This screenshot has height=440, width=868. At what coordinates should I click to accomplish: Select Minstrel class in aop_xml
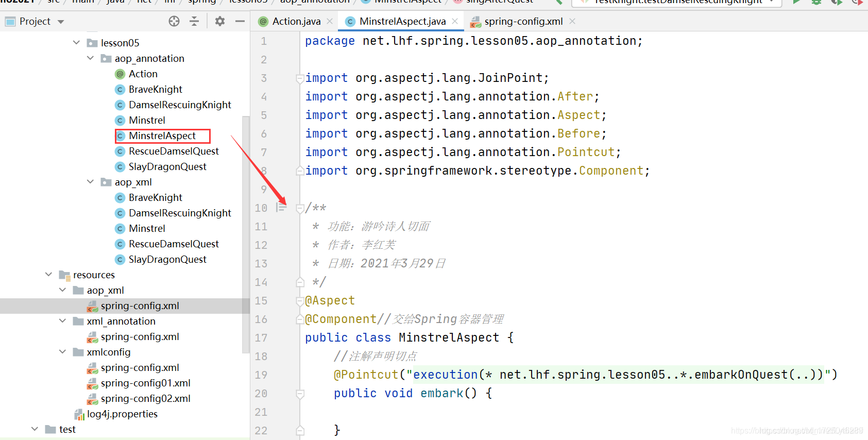click(147, 228)
